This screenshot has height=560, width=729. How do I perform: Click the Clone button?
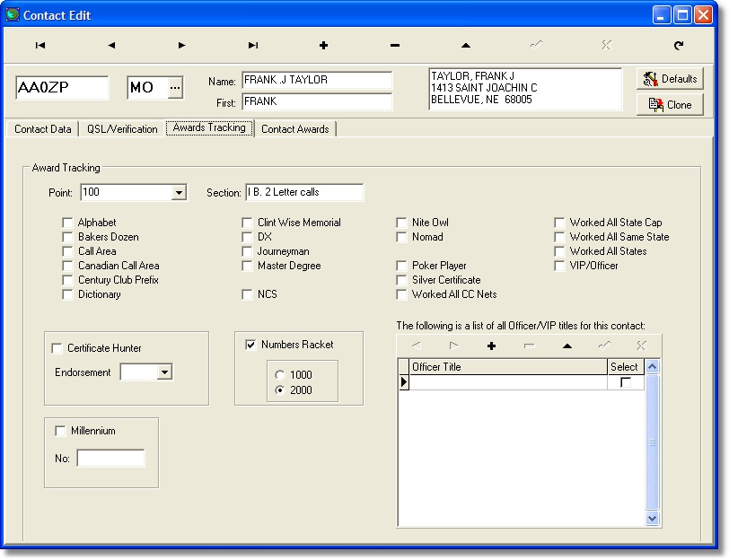(x=670, y=105)
